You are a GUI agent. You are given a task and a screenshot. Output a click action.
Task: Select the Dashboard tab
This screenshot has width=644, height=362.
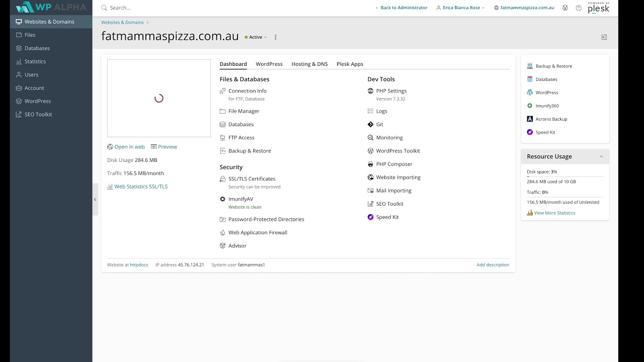233,64
